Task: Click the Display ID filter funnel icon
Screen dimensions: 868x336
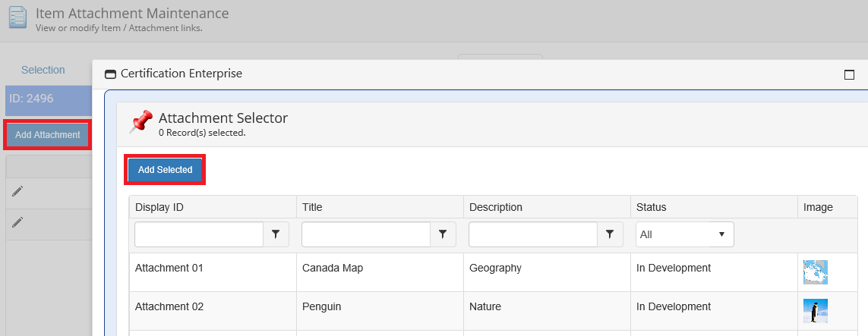Action: (276, 235)
